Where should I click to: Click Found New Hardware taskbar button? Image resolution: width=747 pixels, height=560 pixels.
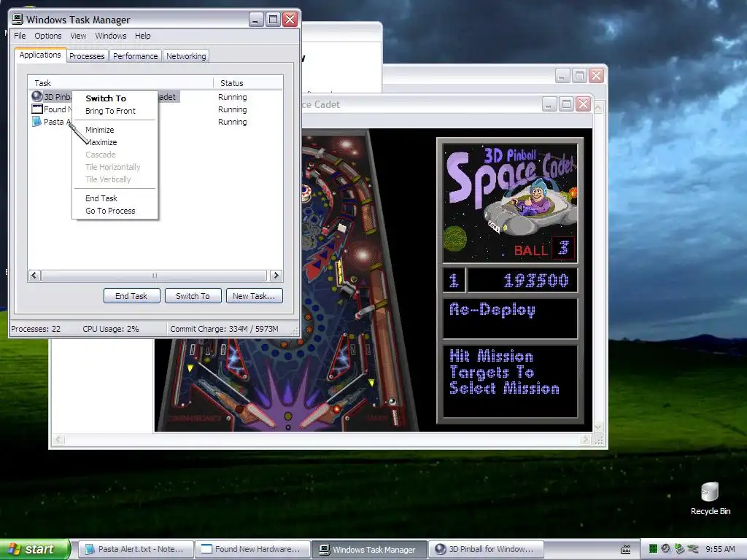click(x=252, y=549)
